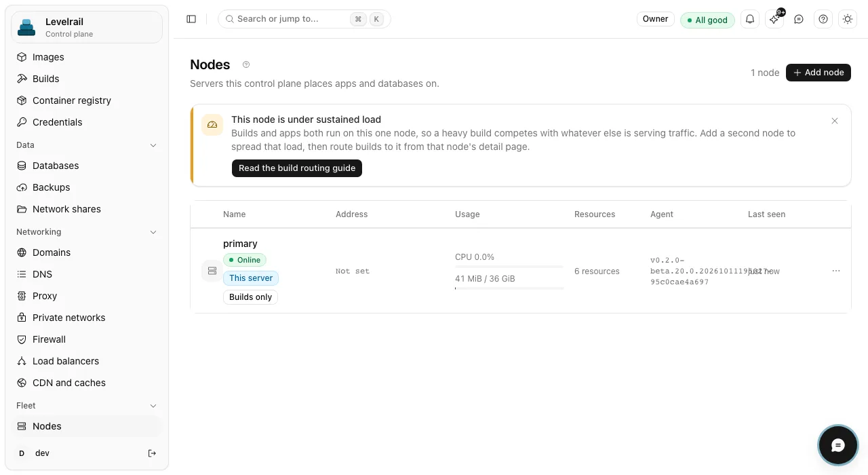Click the CPU usage bar

point(509,267)
